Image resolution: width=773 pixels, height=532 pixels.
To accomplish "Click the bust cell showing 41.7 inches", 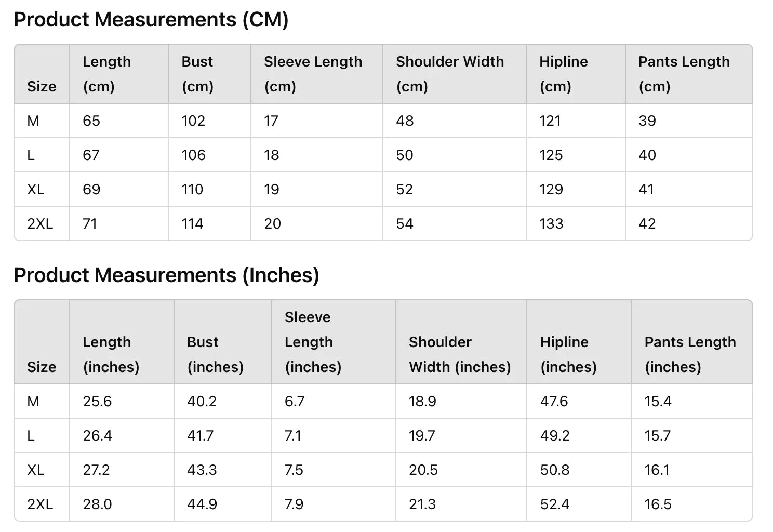I will coord(200,436).
